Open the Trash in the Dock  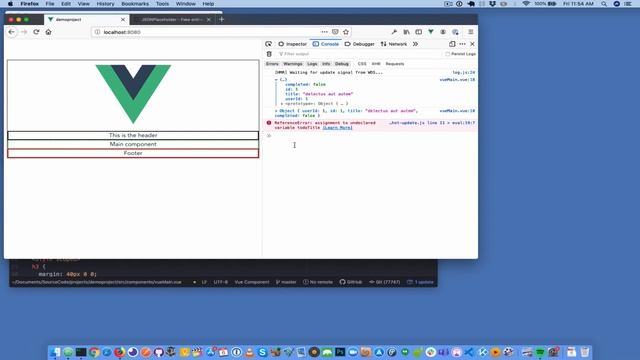tap(585, 352)
